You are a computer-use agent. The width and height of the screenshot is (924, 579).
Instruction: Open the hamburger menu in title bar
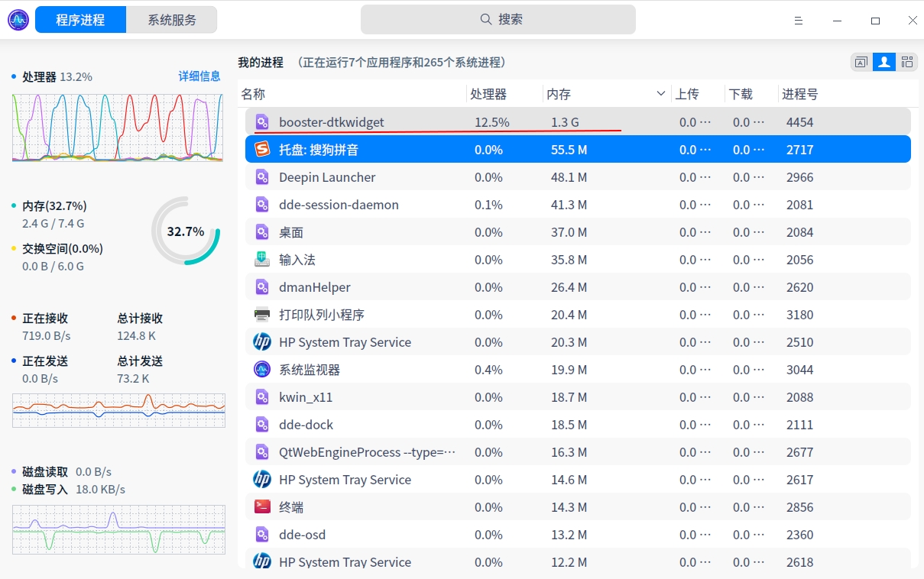click(798, 21)
